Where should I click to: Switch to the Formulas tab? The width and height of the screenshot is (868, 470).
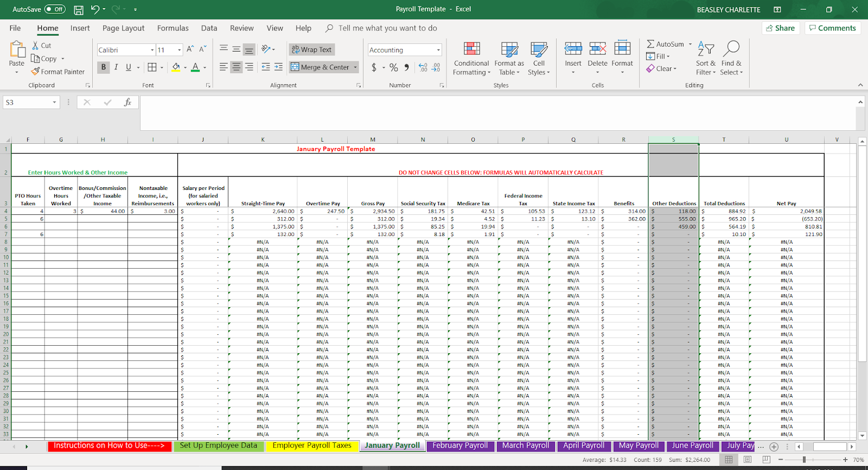(173, 28)
